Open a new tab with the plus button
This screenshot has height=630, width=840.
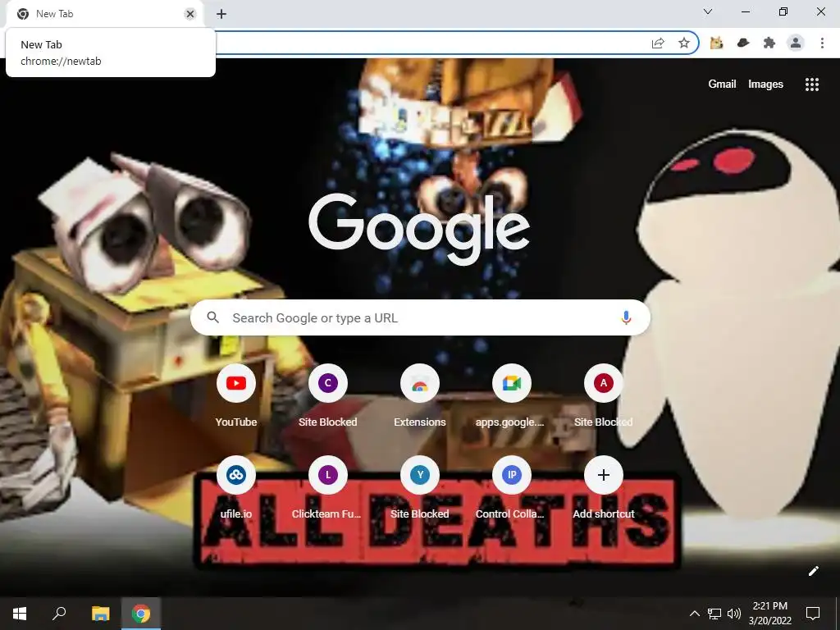point(221,15)
